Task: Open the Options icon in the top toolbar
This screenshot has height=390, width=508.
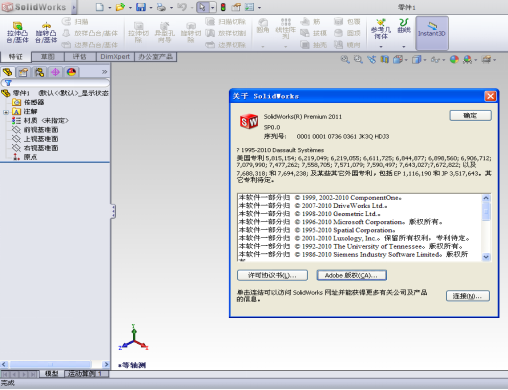Action: [x=236, y=7]
